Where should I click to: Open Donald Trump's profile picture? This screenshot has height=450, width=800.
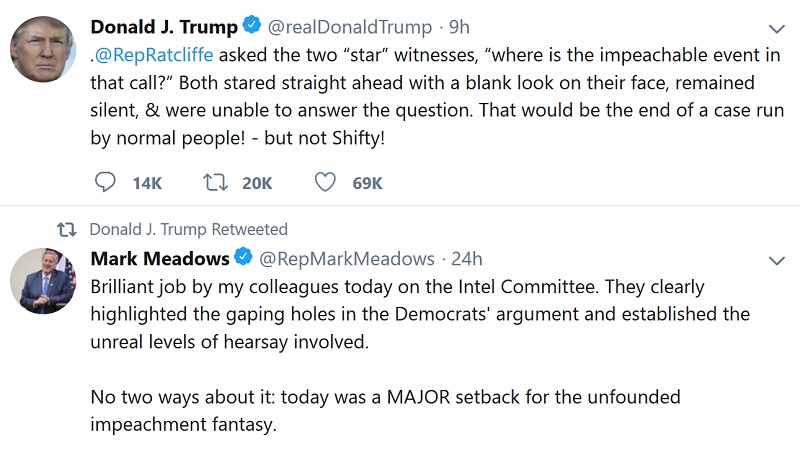tap(43, 49)
